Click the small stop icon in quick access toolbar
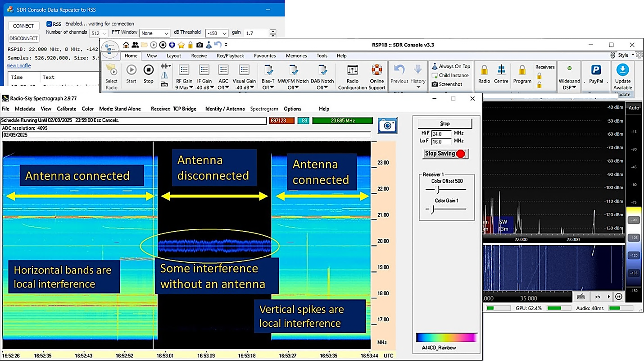Screen dimensions: 644x361 point(163,45)
